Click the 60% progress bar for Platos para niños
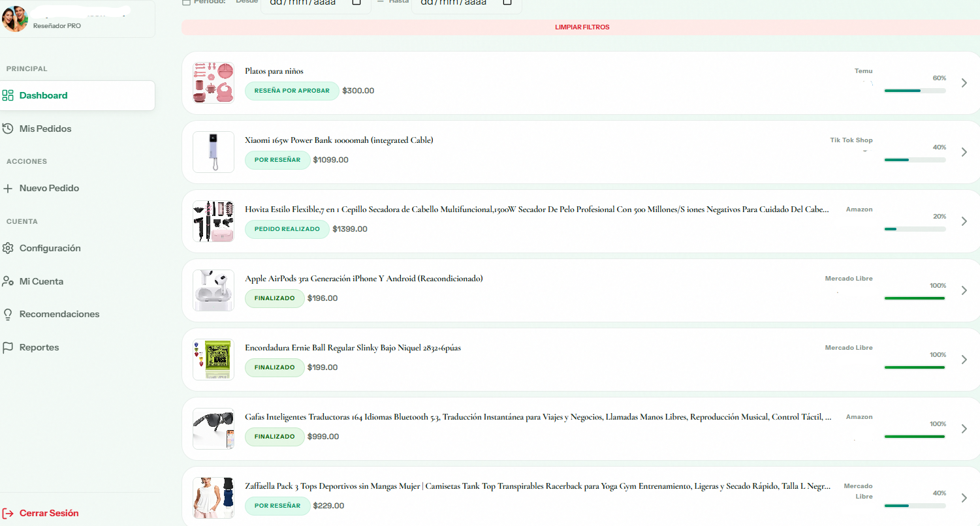Viewport: 980px width, 526px height. click(x=915, y=91)
